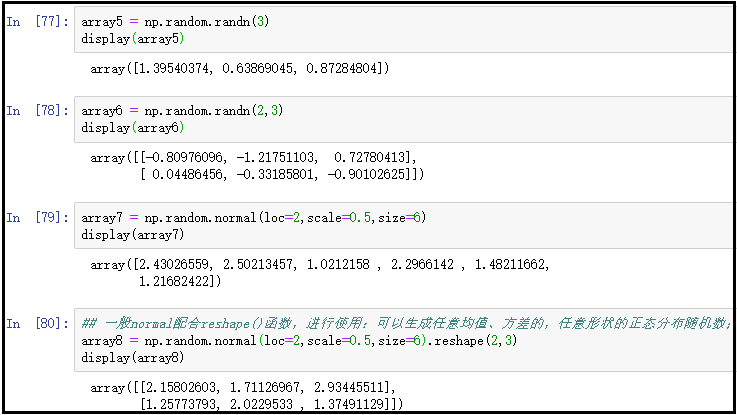737x415 pixels.
Task: Click the first row of the array6 output
Action: [254, 157]
